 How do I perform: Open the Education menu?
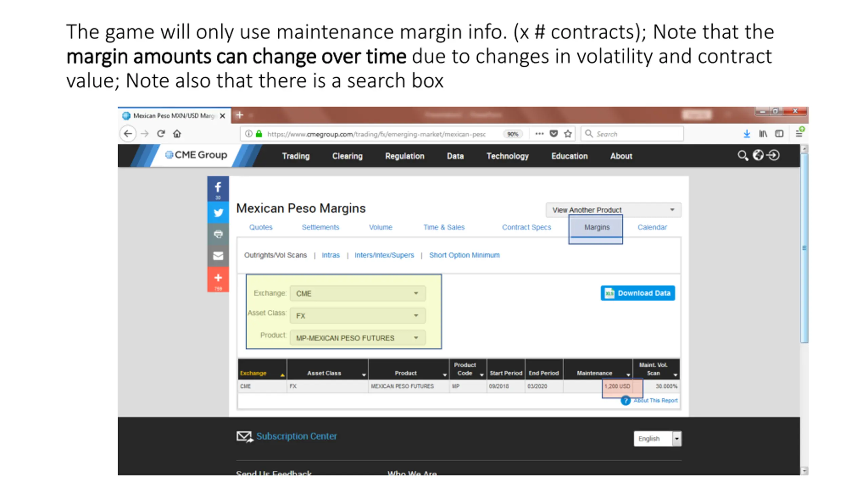click(x=569, y=156)
